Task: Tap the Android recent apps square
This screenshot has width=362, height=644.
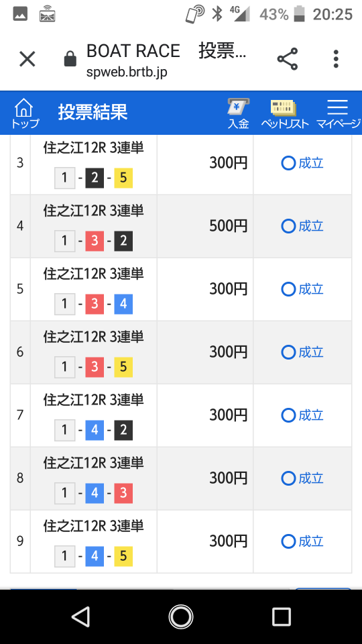Action: click(281, 616)
